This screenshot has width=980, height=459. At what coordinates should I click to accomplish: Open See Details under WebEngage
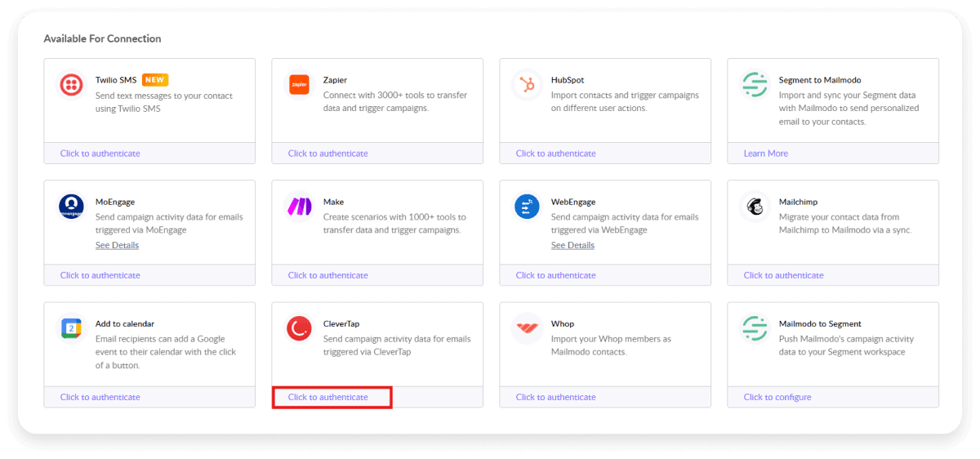coord(572,245)
